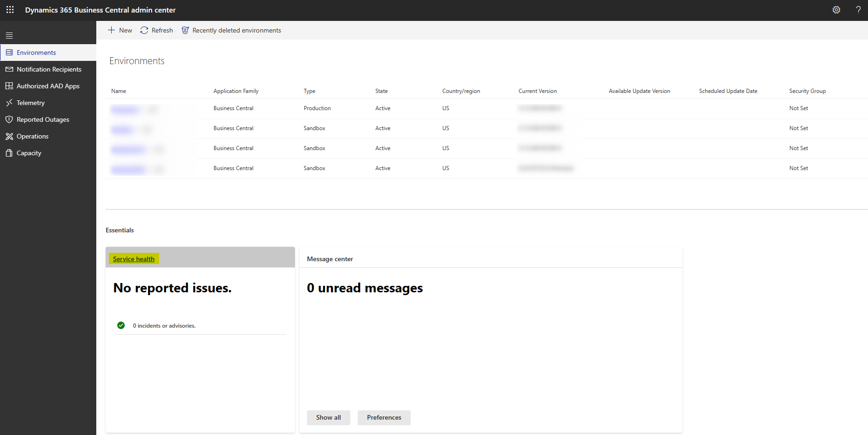The height and width of the screenshot is (435, 868).
Task: Open message center Preferences
Action: point(384,417)
